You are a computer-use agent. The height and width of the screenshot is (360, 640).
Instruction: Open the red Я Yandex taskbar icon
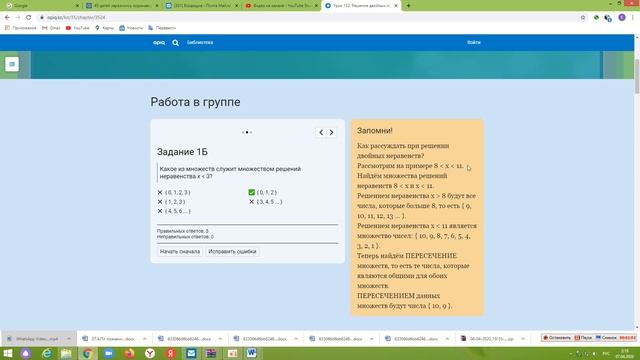(171, 353)
